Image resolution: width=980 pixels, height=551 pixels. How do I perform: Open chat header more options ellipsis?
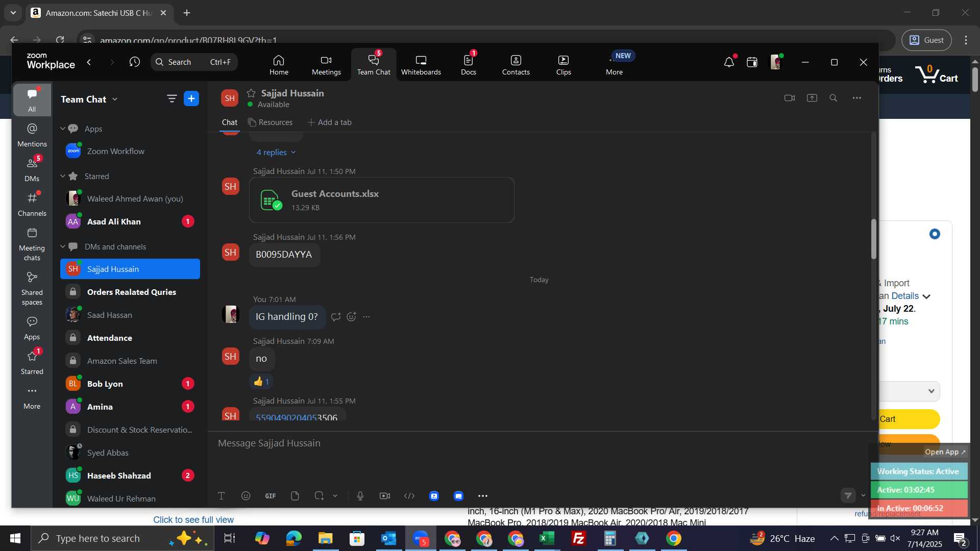point(856,98)
